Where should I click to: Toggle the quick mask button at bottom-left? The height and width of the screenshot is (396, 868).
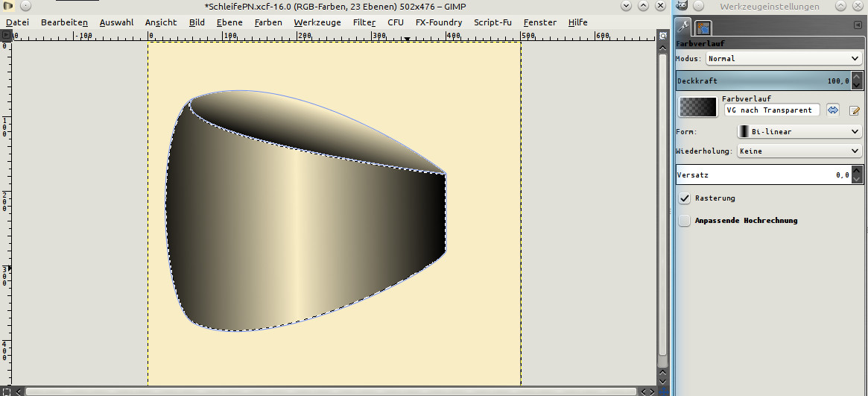click(6, 391)
